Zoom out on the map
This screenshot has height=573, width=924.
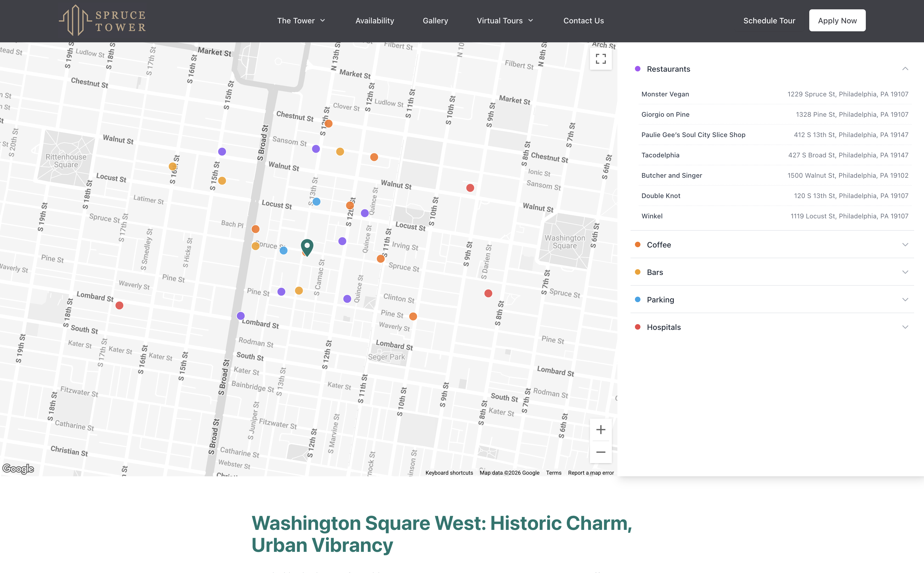(x=601, y=452)
